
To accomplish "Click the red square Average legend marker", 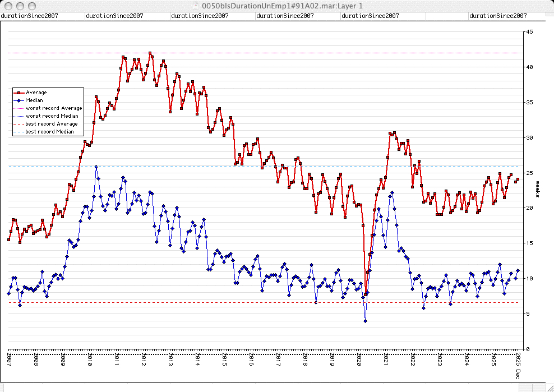I will click(x=20, y=93).
